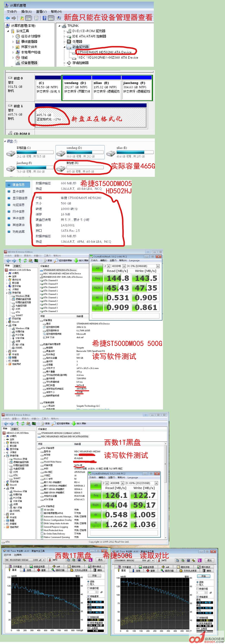Expand 任务计划程序 in the left tree
Image resolution: width=225 pixels, height=644 pixels.
(13, 36)
